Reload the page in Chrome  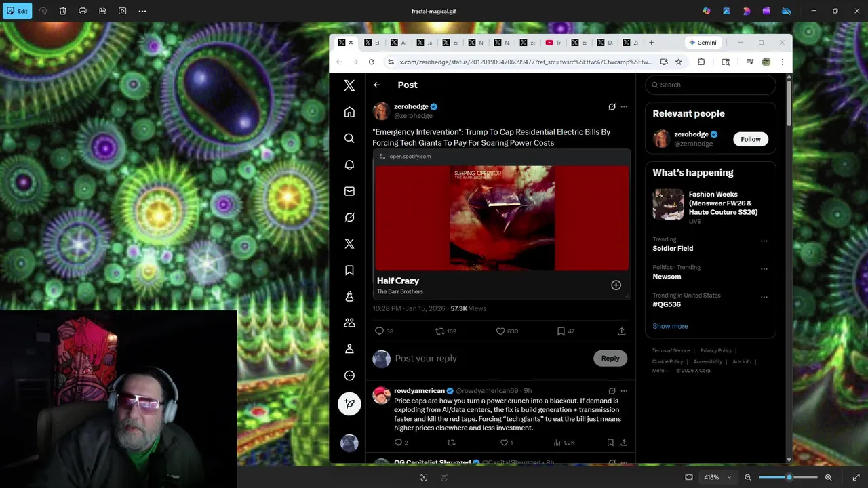tap(372, 62)
